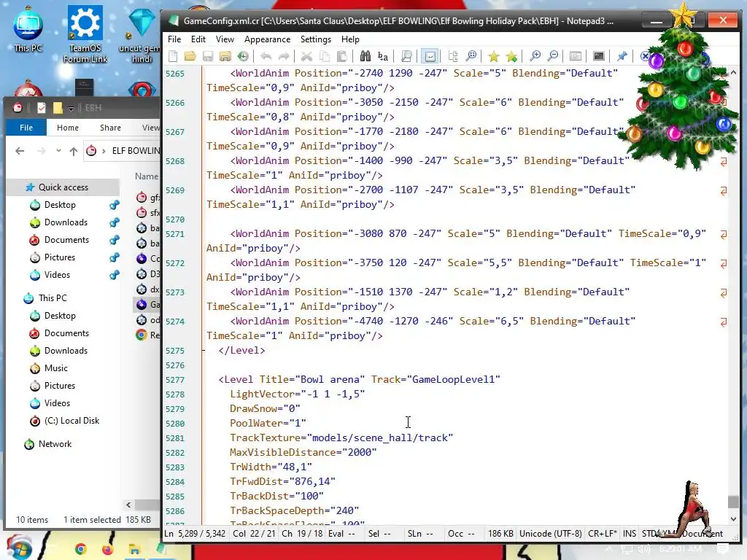The height and width of the screenshot is (560, 747).
Task: Open the File menu in Notepad3
Action: click(x=174, y=39)
